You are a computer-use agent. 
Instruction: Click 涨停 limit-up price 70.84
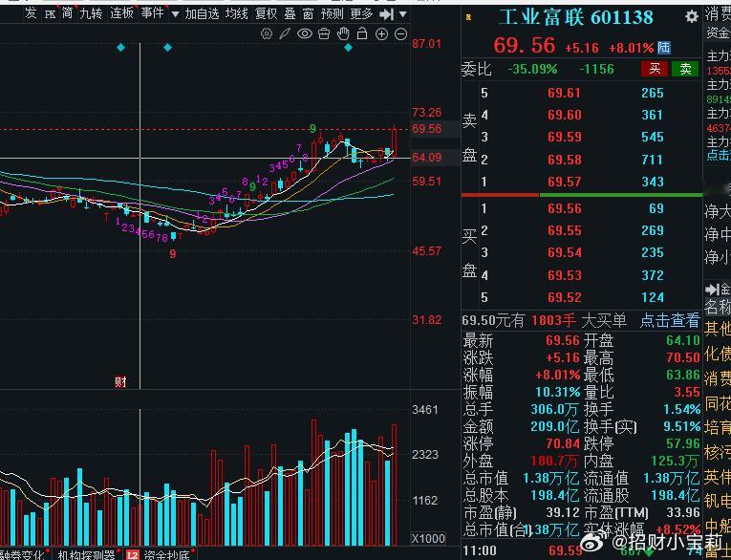click(563, 443)
